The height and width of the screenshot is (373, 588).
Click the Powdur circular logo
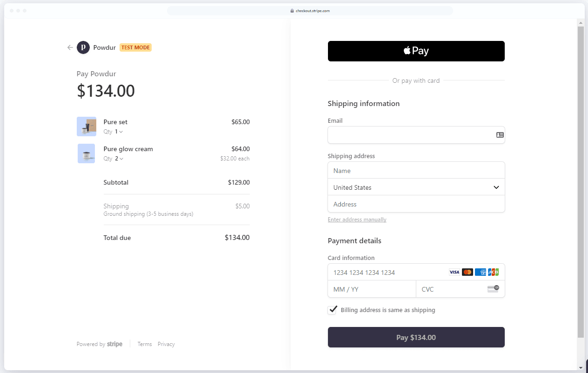pos(83,47)
